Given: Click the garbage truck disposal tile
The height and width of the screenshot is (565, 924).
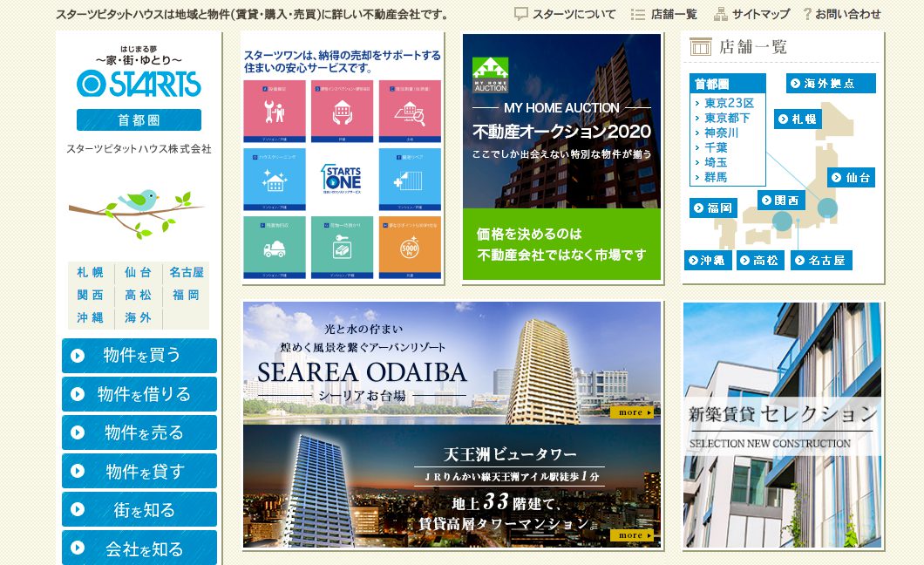Looking at the screenshot, I should point(275,248).
